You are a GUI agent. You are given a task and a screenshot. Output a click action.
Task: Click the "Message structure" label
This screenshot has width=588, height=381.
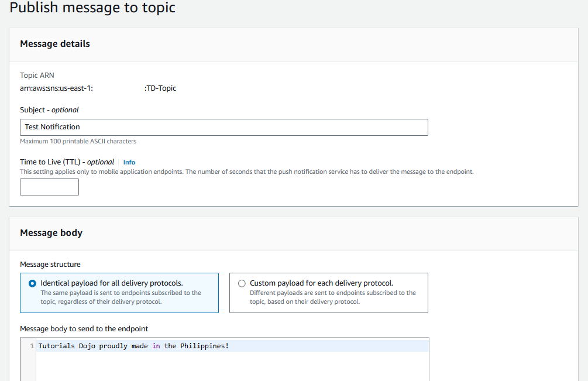45,264
